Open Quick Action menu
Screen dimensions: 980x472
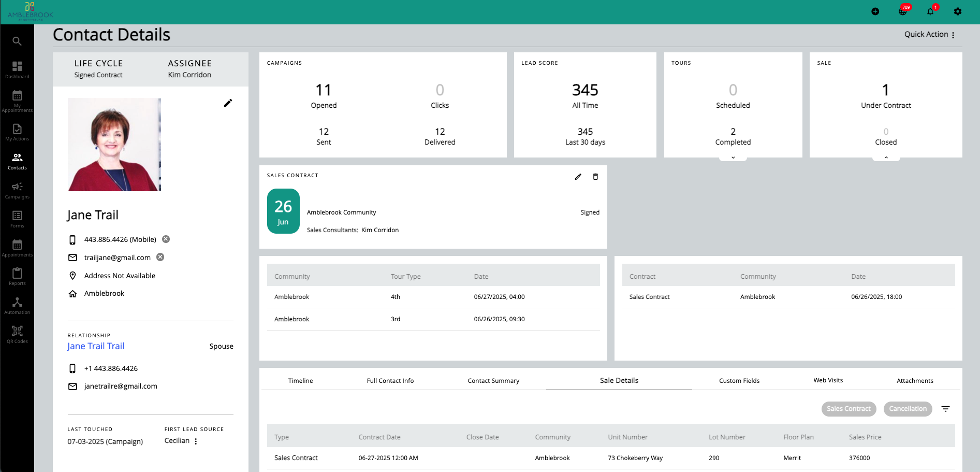pyautogui.click(x=929, y=34)
